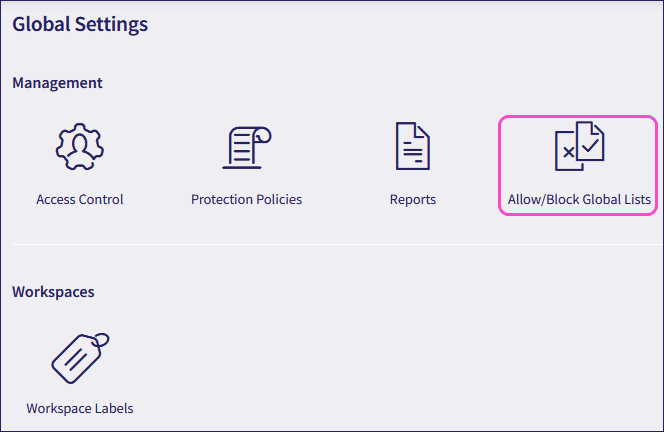Click the "Allow/Block Global Lists" text label

pos(579,200)
